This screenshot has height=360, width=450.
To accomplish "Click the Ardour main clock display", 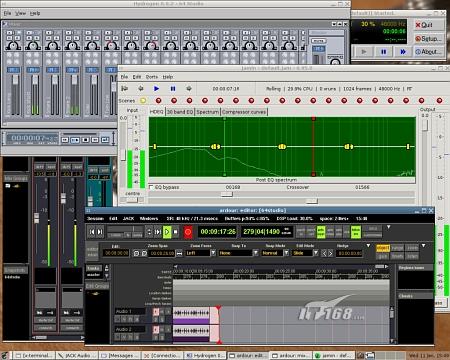I will click(x=218, y=232).
